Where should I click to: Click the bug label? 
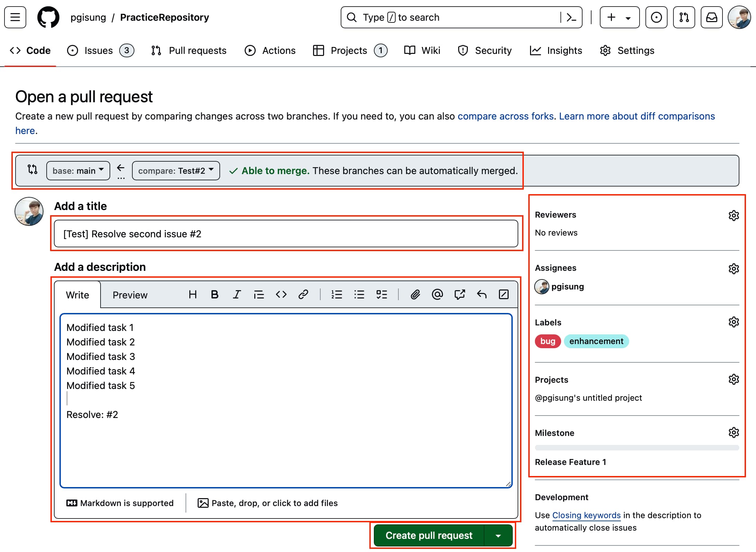pos(548,341)
